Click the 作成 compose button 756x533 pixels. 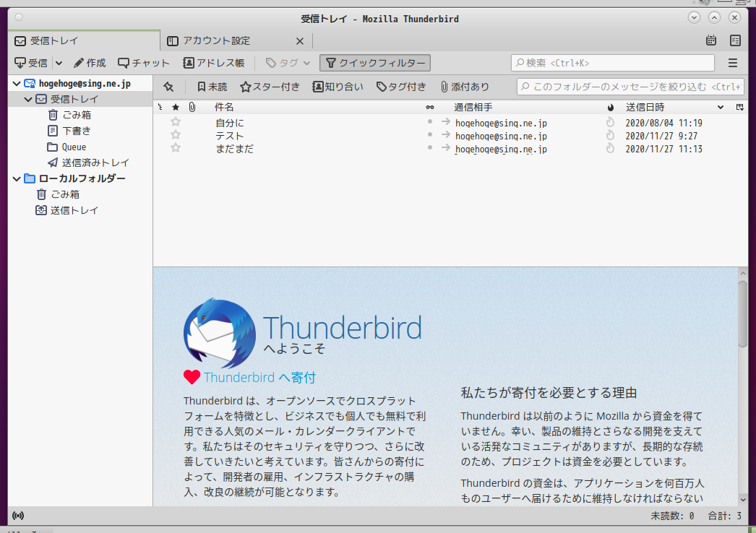click(x=90, y=63)
